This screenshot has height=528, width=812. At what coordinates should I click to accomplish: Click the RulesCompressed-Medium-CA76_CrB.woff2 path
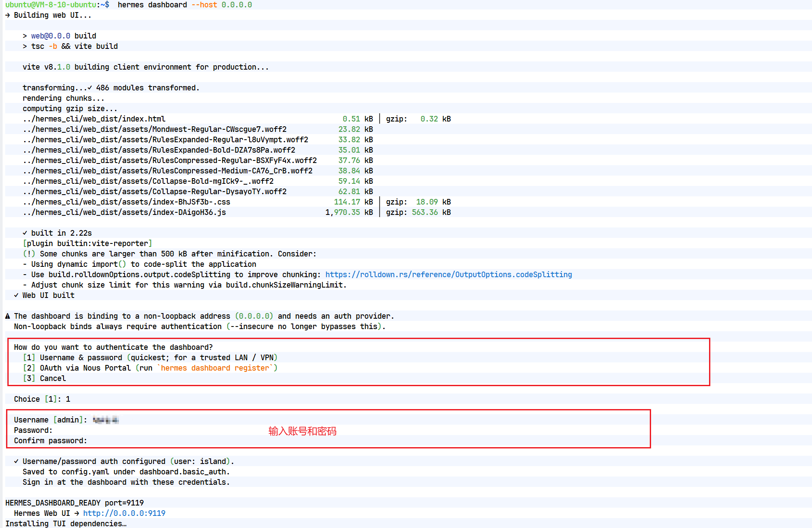167,171
